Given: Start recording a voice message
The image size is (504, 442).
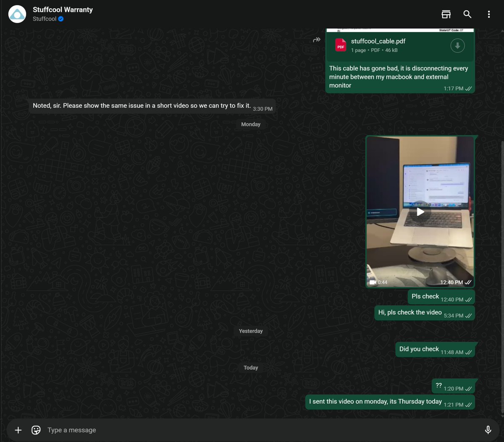Looking at the screenshot, I should [x=488, y=430].
